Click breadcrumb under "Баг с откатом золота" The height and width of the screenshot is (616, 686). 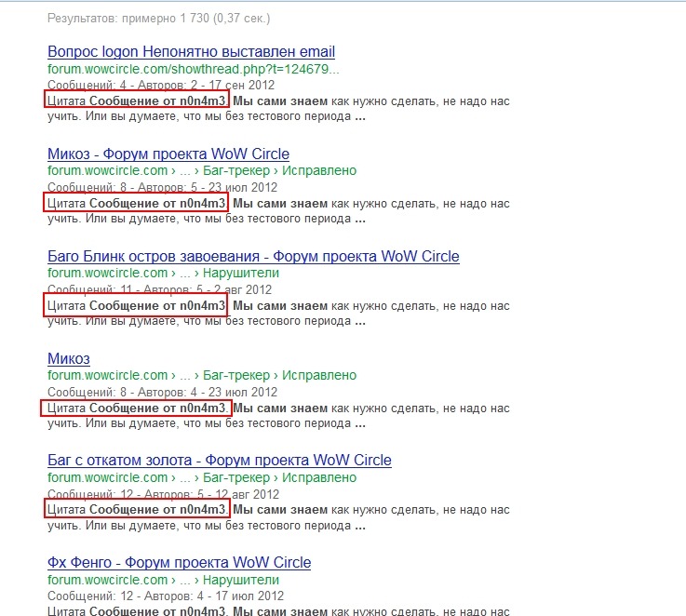click(202, 477)
